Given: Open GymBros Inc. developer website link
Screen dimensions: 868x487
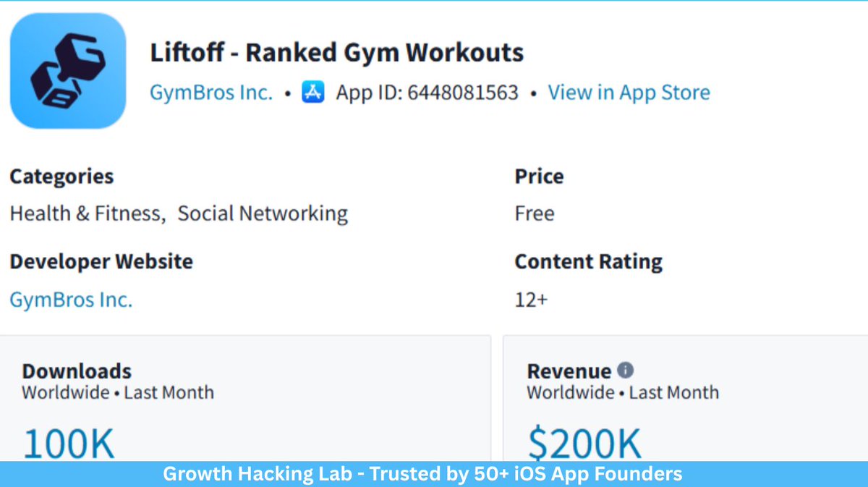Looking at the screenshot, I should point(71,300).
